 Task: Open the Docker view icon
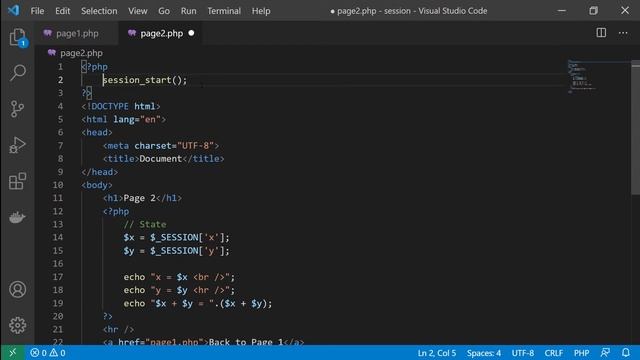click(18, 217)
